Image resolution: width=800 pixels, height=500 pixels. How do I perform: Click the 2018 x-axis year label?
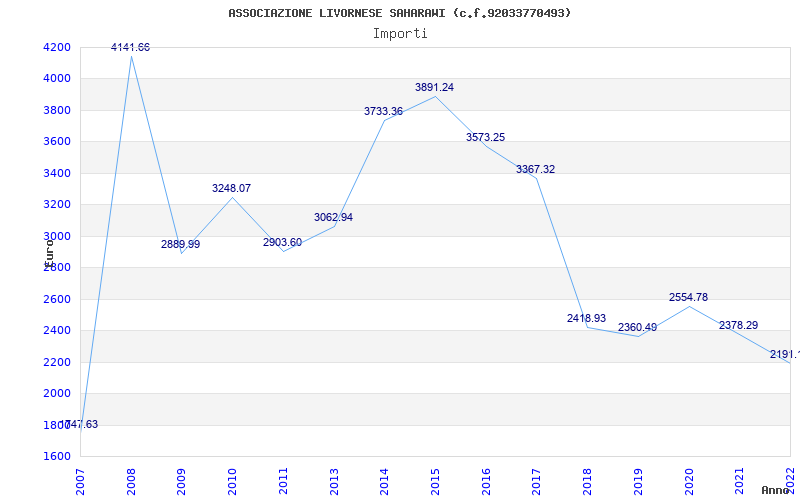587,481
